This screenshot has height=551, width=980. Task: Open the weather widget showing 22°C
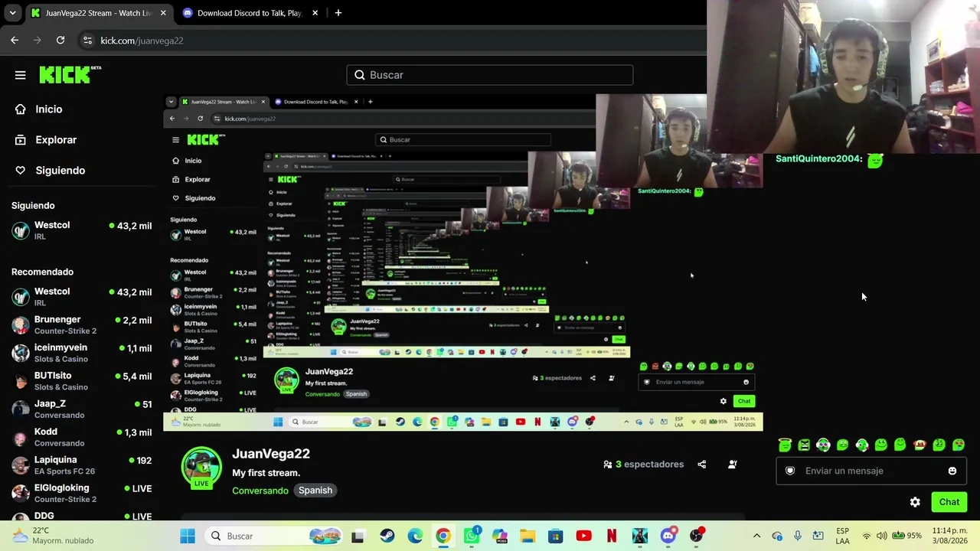coord(54,536)
